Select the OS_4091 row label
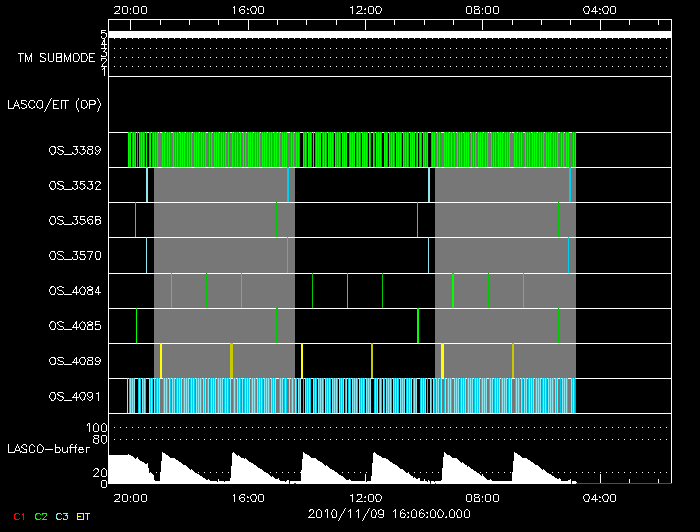This screenshot has width=700, height=532. [75, 396]
